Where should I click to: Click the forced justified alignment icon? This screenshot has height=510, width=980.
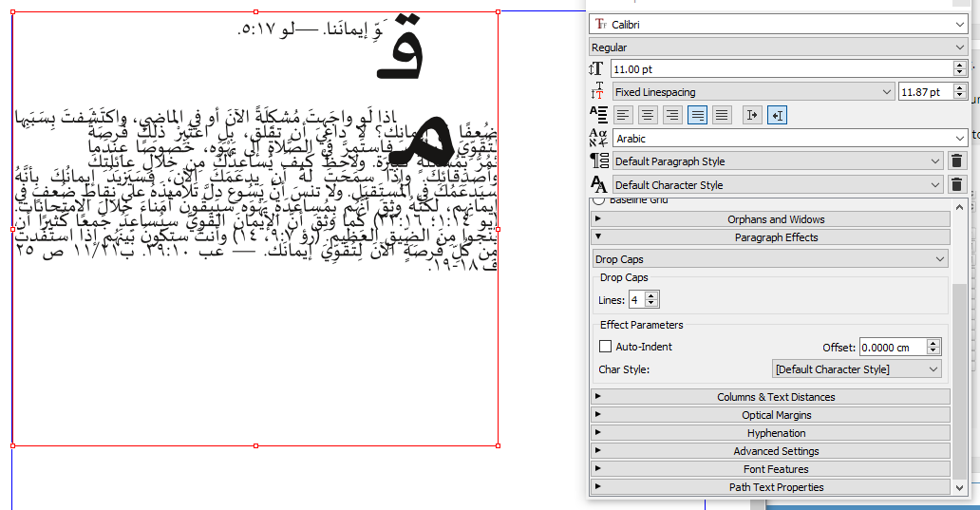pyautogui.click(x=722, y=115)
